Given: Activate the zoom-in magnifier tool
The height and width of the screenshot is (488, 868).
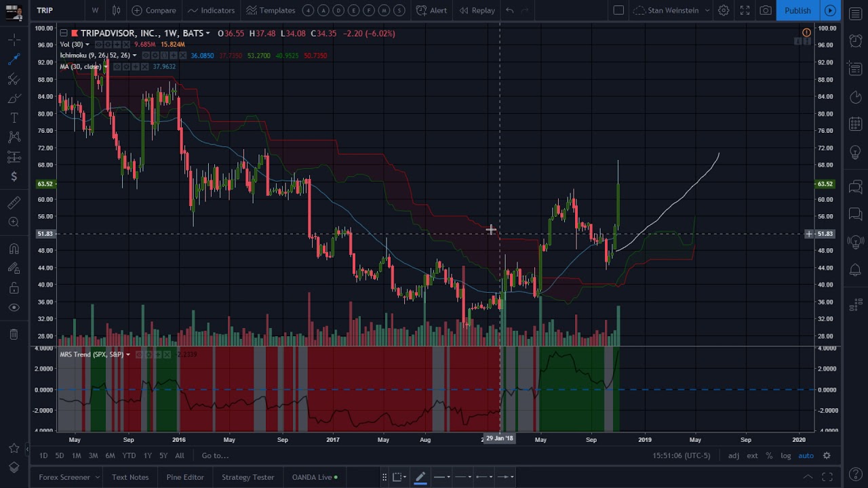Looking at the screenshot, I should tap(14, 222).
